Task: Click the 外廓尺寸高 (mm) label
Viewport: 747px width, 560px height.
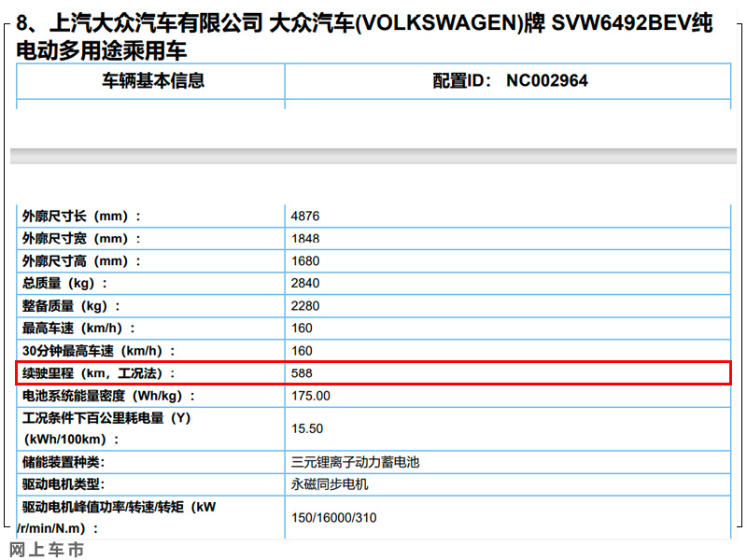Action: (81, 261)
